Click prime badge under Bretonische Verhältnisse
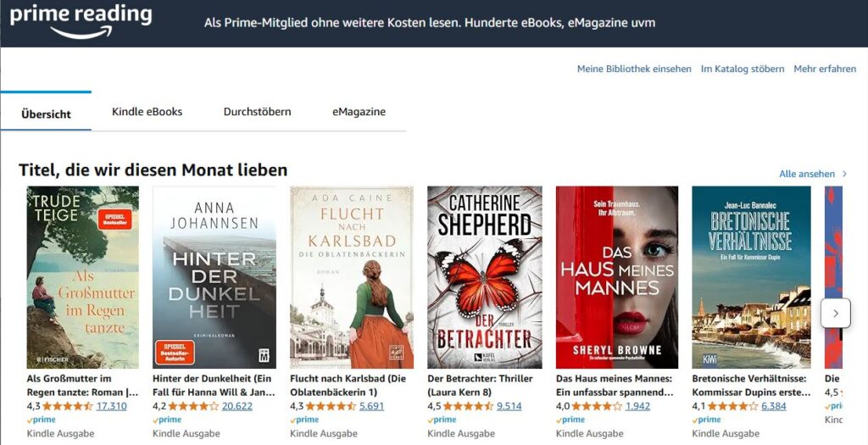The width and height of the screenshot is (868, 445). (706, 420)
